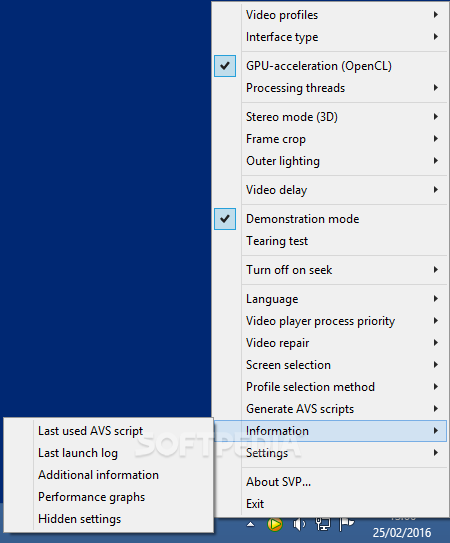Click the speaker volume tray icon
450x543 pixels.
click(x=299, y=525)
